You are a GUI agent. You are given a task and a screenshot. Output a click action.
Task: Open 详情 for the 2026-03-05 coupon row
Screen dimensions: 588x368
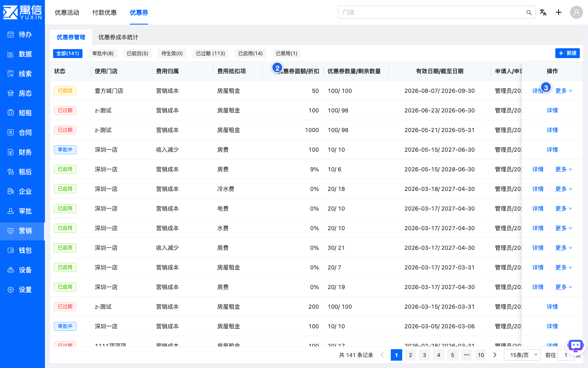tap(552, 326)
